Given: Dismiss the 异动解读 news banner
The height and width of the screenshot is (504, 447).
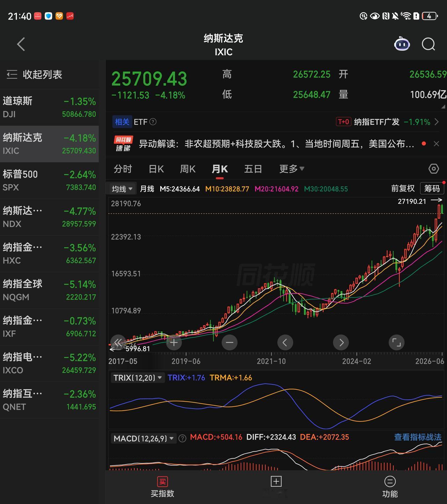Looking at the screenshot, I should (436, 144).
